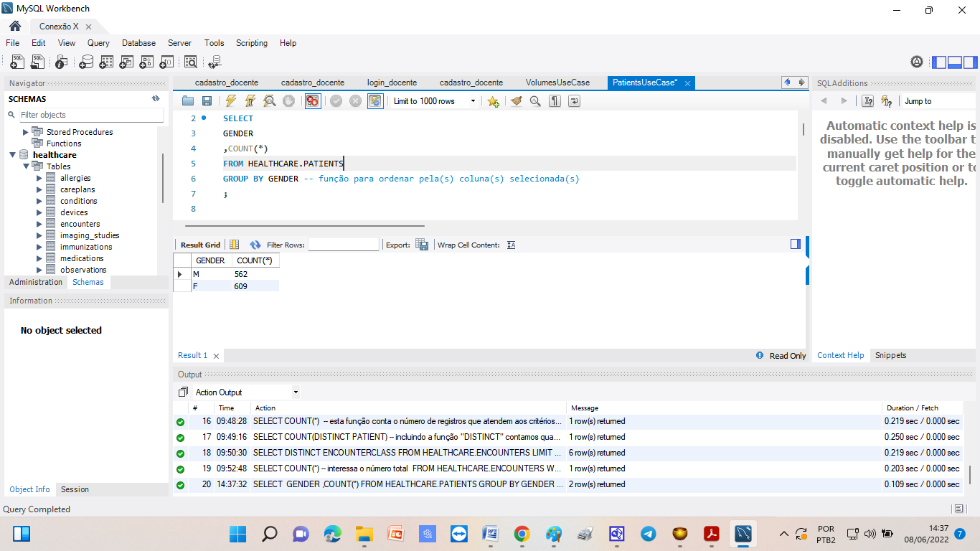Close the Result 1 tab

click(x=216, y=356)
